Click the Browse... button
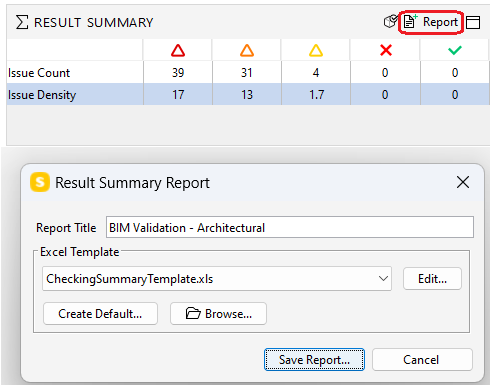Viewport: 490px width, 385px height. click(x=218, y=314)
